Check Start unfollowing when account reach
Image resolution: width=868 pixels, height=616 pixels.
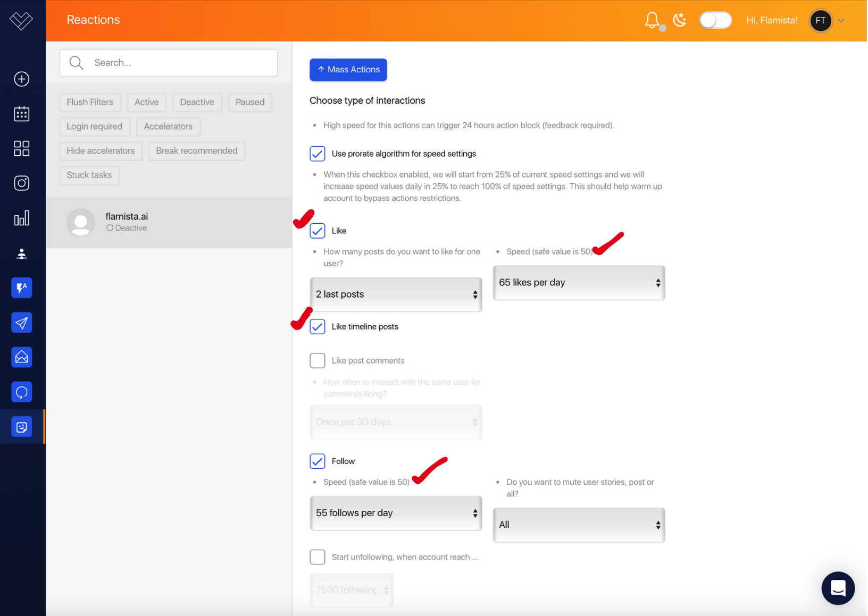coord(318,557)
